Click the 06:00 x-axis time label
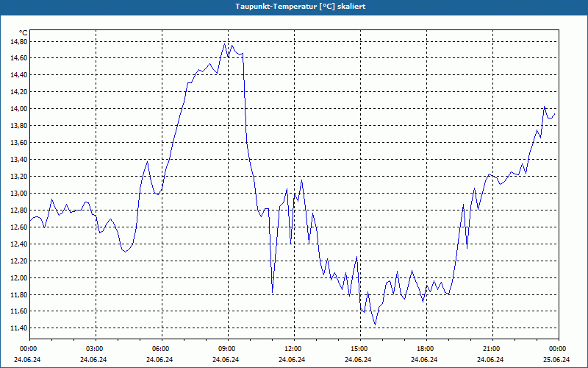The height and width of the screenshot is (368, 588). tap(160, 349)
